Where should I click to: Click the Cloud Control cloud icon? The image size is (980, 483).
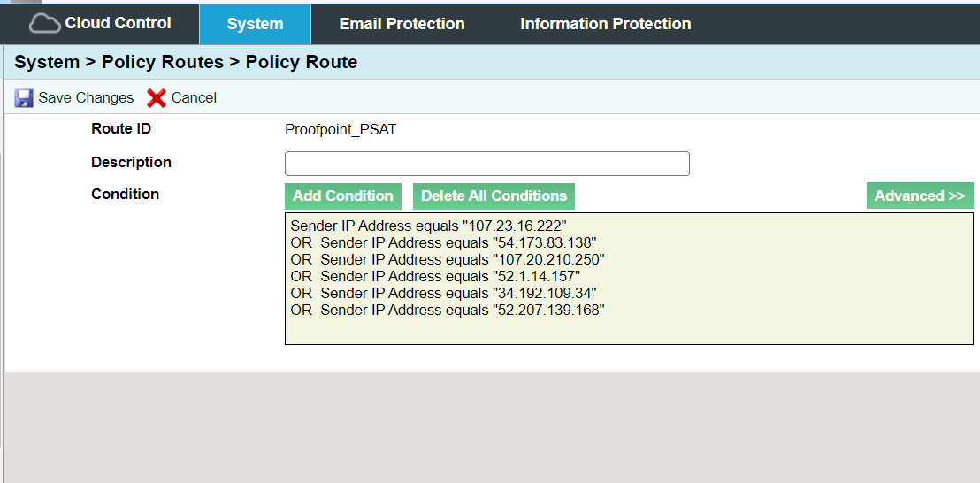[x=44, y=24]
